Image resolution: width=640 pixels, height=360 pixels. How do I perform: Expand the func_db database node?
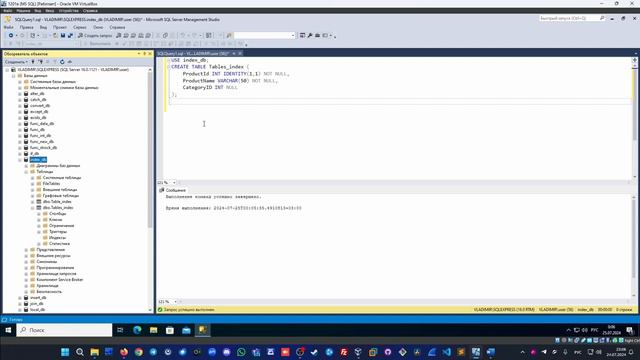tap(20, 129)
